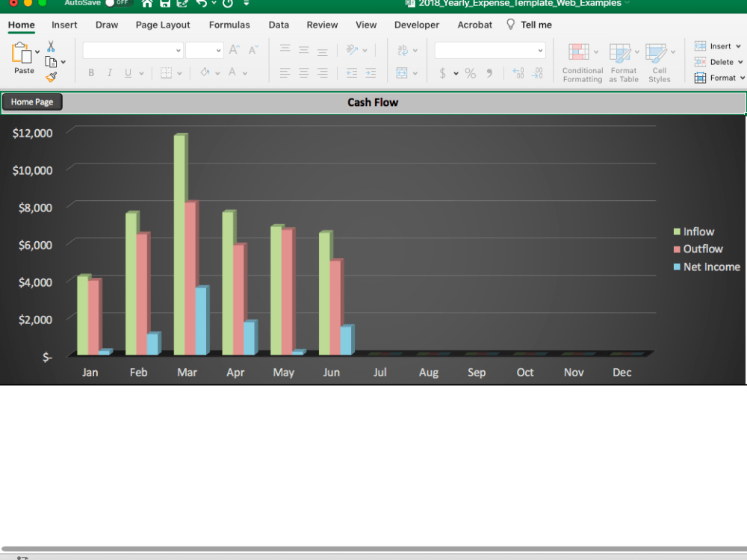Click the Home Page button
The width and height of the screenshot is (747, 560).
coord(31,102)
